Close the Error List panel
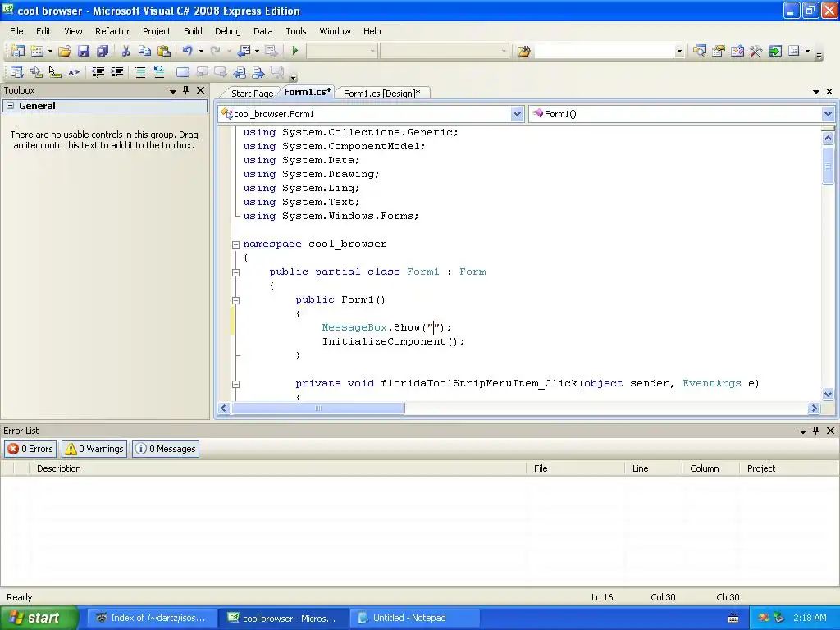This screenshot has width=840, height=630. coord(830,431)
